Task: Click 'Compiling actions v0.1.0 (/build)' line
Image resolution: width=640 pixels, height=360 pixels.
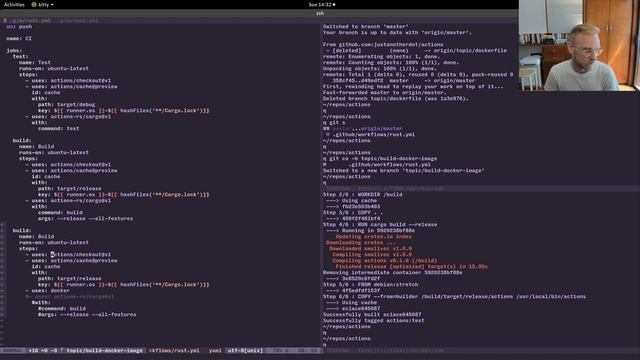Action: click(384, 260)
